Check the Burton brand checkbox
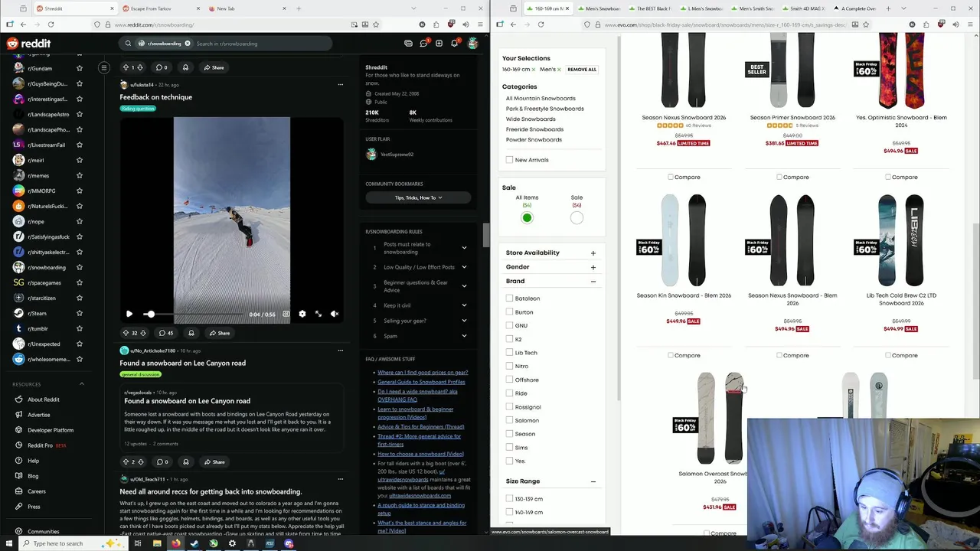The width and height of the screenshot is (980, 551). [509, 312]
